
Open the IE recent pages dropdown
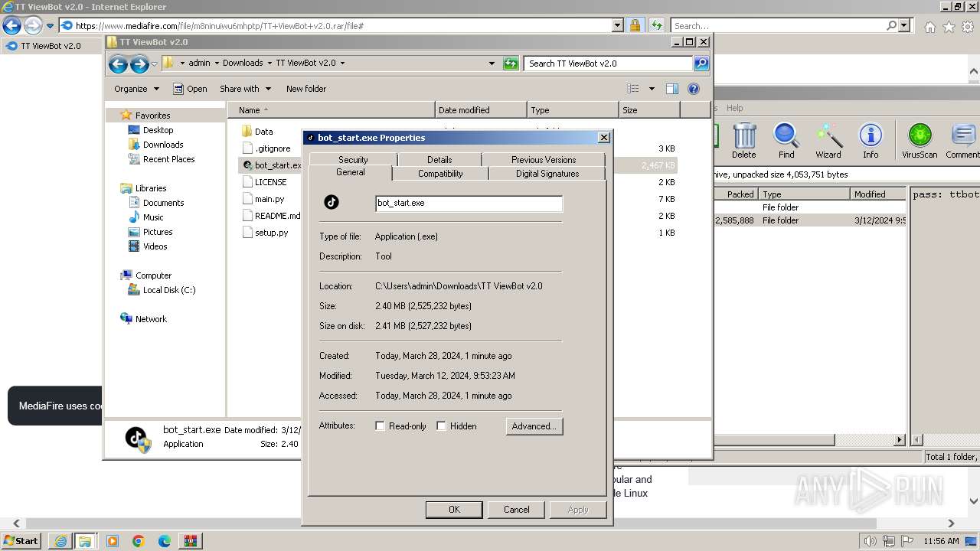click(50, 26)
